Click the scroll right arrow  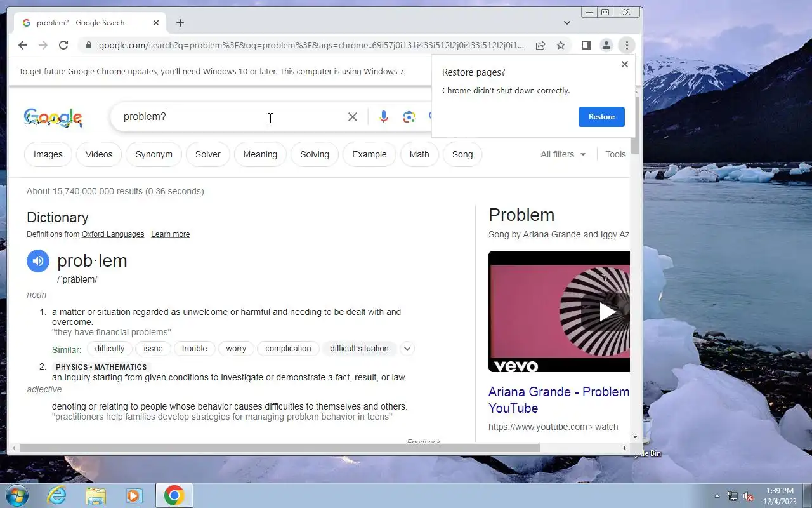click(x=625, y=448)
